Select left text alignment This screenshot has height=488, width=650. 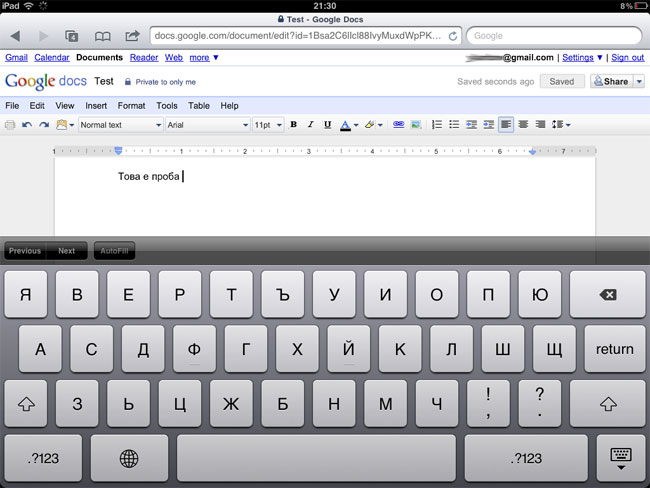coord(506,124)
